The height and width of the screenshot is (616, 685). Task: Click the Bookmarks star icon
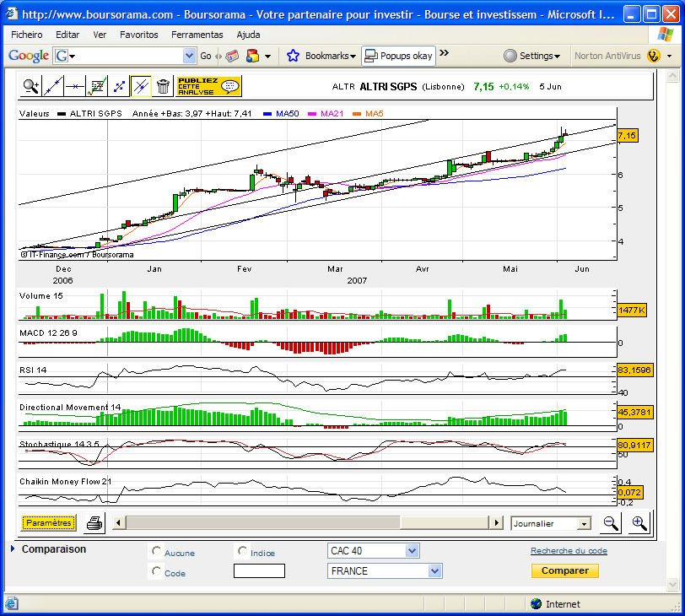pos(293,56)
